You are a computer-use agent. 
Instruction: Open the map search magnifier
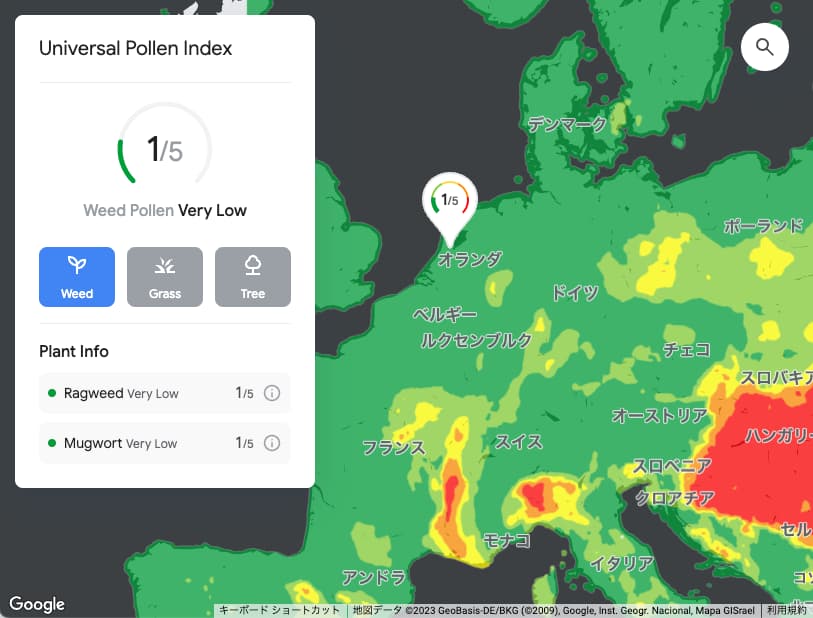tap(764, 47)
